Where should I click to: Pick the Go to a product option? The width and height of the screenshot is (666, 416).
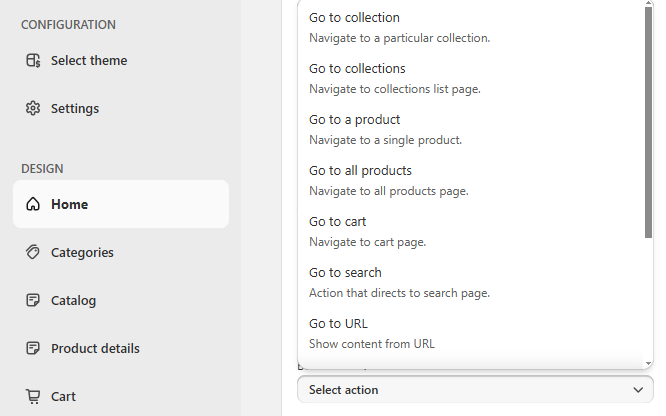click(471, 129)
